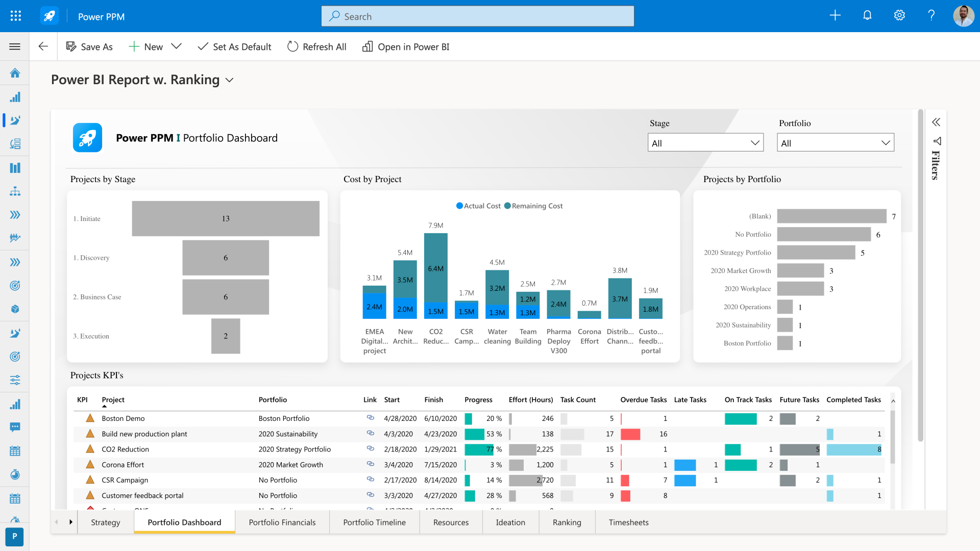Expand the Power BI Report view selector
The width and height of the screenshot is (980, 551).
coord(230,80)
